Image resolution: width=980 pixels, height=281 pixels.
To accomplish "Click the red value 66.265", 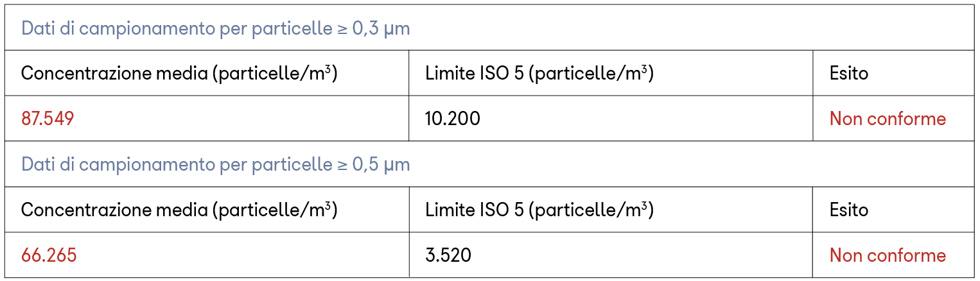I will (49, 256).
